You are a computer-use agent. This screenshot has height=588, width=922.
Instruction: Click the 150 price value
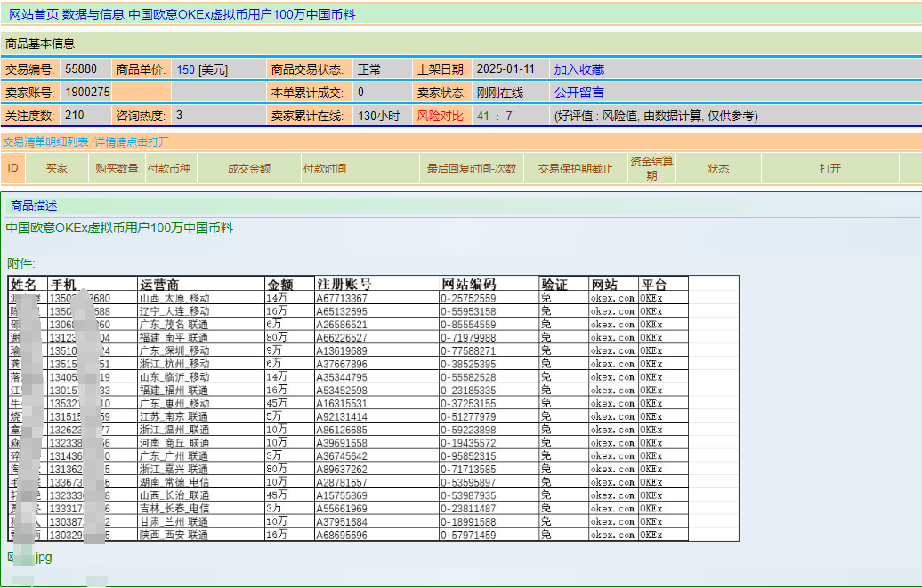coord(185,69)
